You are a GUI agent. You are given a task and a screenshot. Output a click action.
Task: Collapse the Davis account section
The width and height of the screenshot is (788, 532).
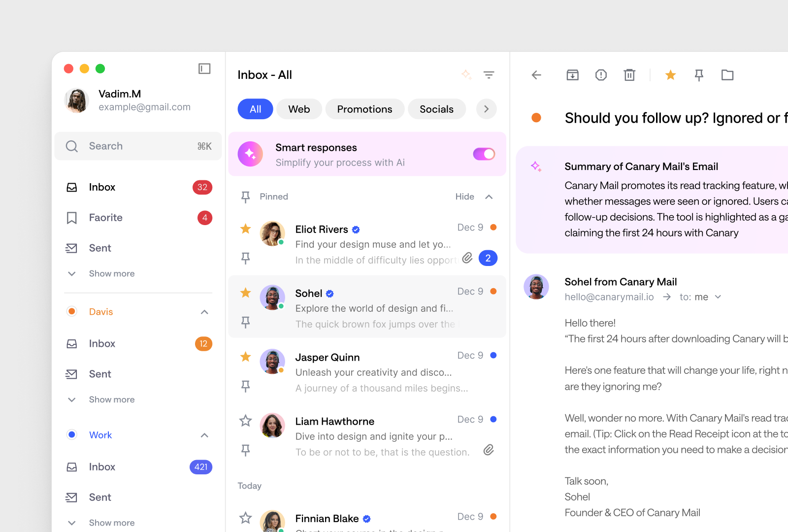point(204,312)
